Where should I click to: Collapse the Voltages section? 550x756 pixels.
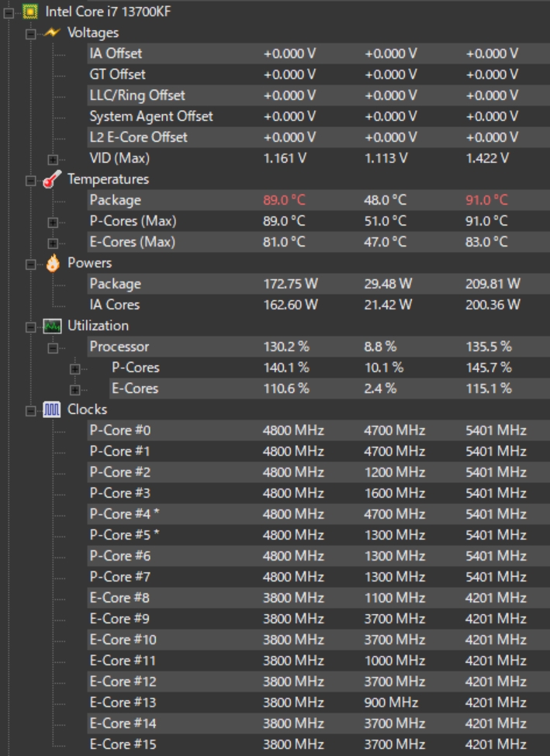30,34
